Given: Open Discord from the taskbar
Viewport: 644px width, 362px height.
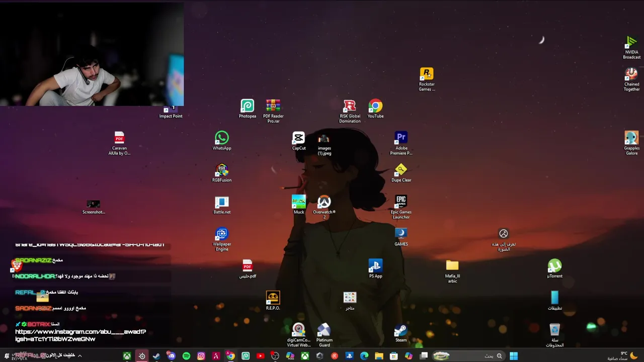Looking at the screenshot, I should [171, 356].
